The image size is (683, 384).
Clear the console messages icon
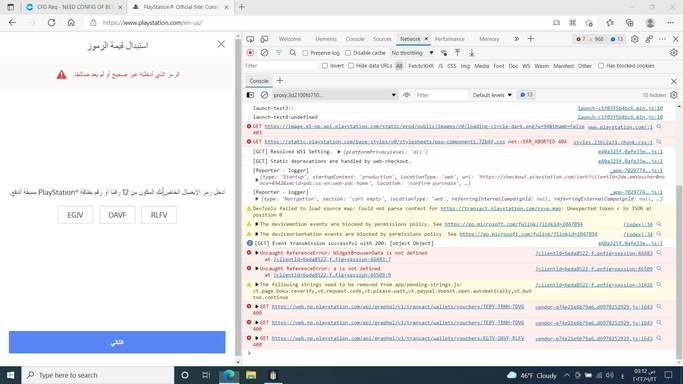click(x=264, y=95)
